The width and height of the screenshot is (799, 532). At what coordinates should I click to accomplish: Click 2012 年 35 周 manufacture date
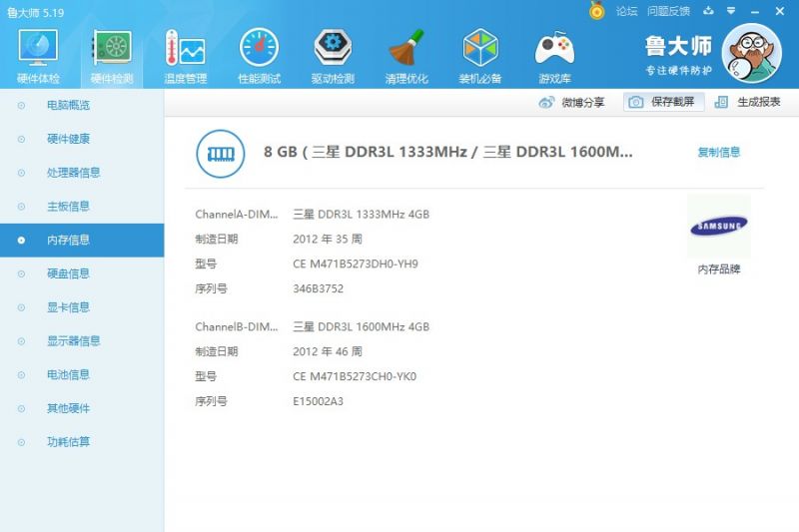coord(328,239)
